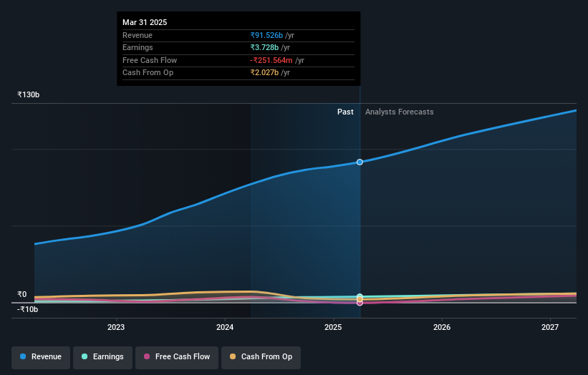588x375 pixels.
Task: Click the ₹91.526b revenue value
Action: pos(266,35)
